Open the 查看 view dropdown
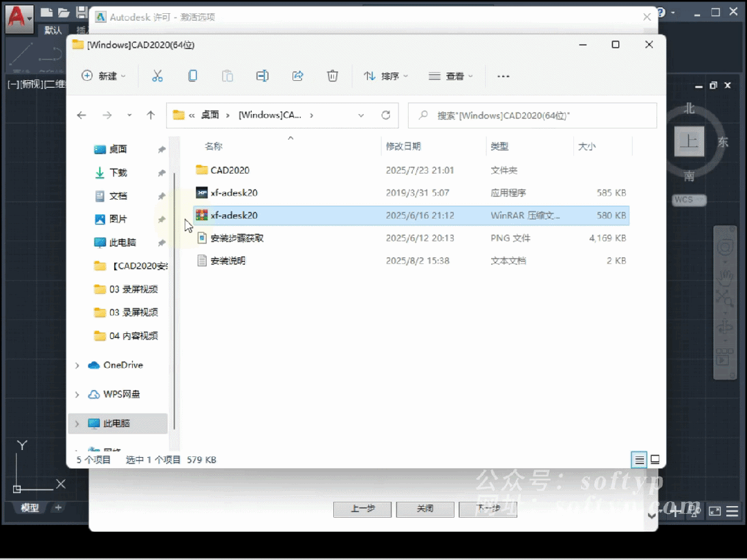This screenshot has height=560, width=747. pos(451,76)
